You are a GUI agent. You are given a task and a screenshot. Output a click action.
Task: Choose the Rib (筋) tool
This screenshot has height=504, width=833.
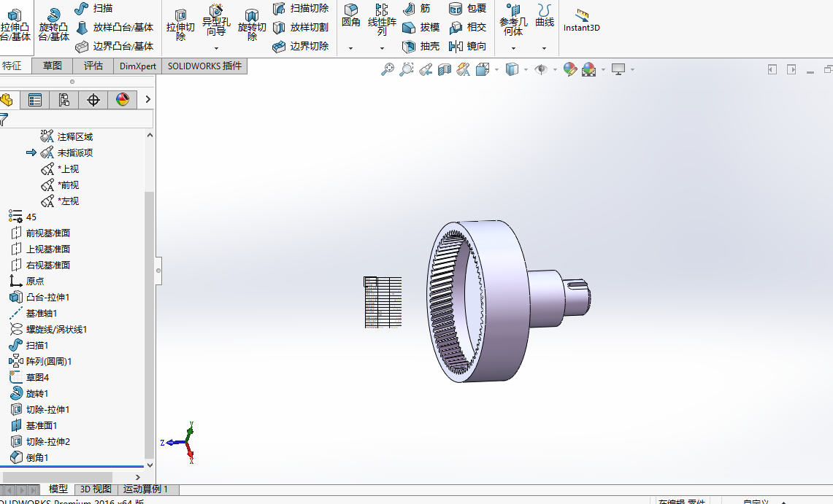coord(416,9)
